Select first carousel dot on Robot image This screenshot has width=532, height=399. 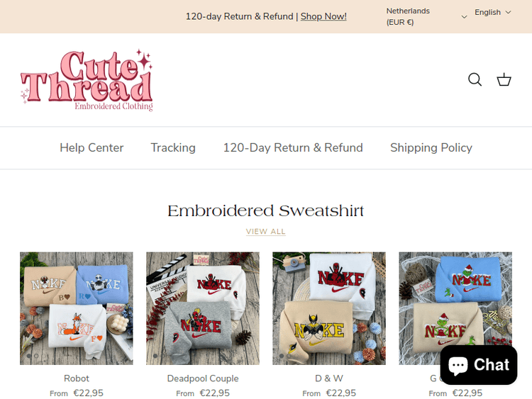coord(29,356)
